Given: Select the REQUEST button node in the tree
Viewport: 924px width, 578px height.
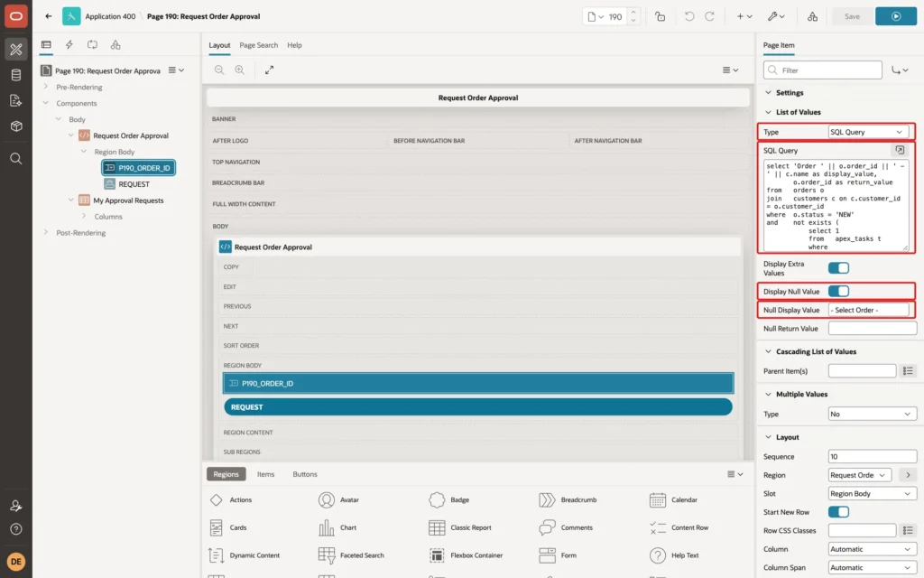Looking at the screenshot, I should click(x=134, y=184).
